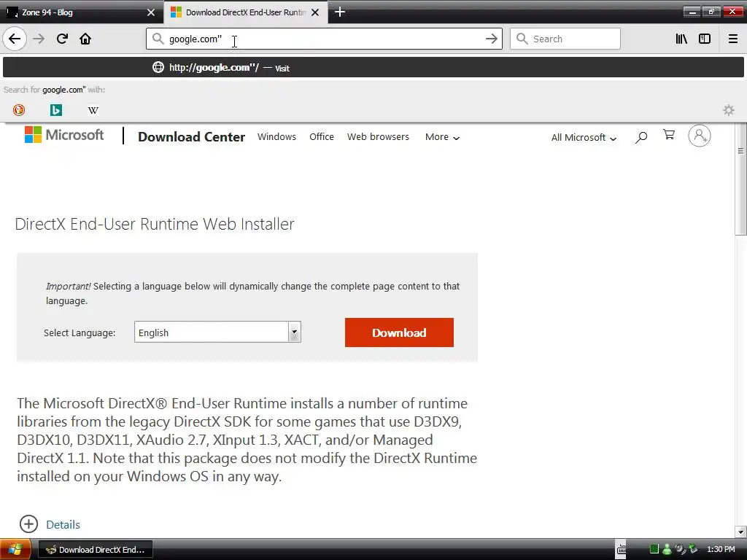Select the Download DirectX End-User Runtime tab
This screenshot has height=560, width=747.
click(245, 12)
